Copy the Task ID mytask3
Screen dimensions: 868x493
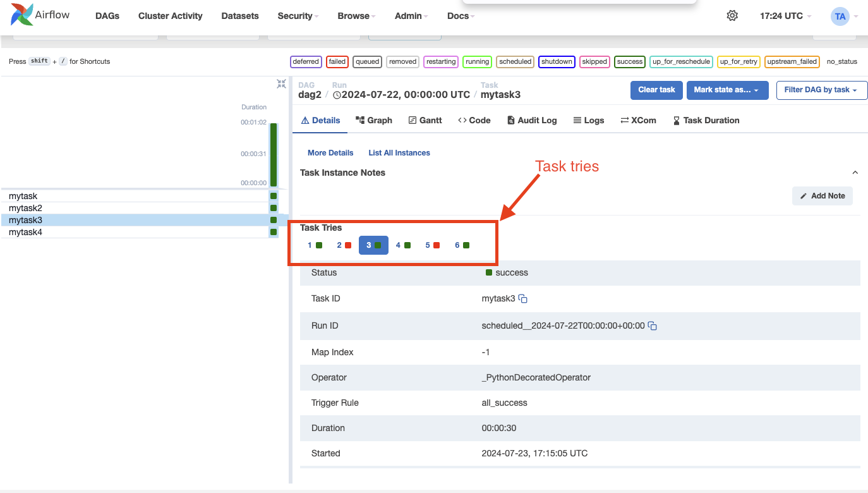point(522,298)
